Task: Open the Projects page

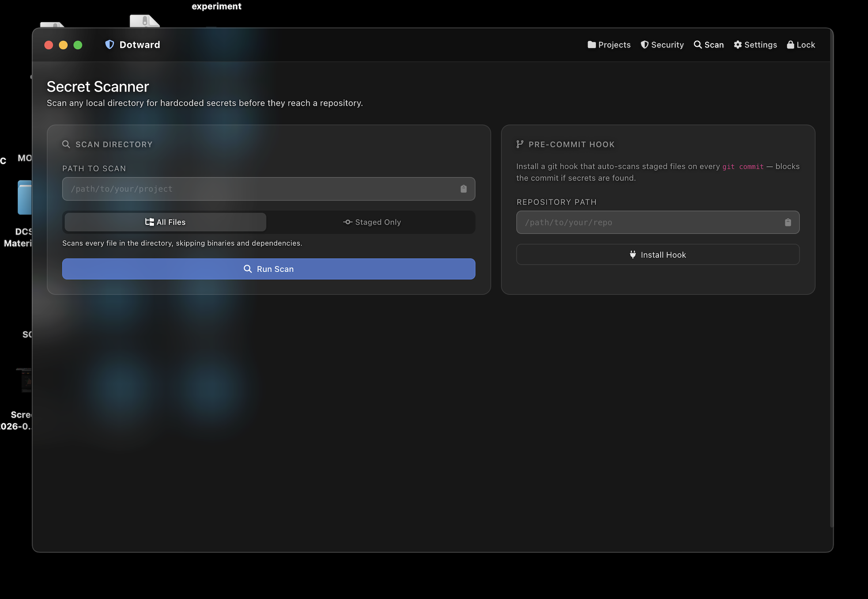Action: click(609, 45)
